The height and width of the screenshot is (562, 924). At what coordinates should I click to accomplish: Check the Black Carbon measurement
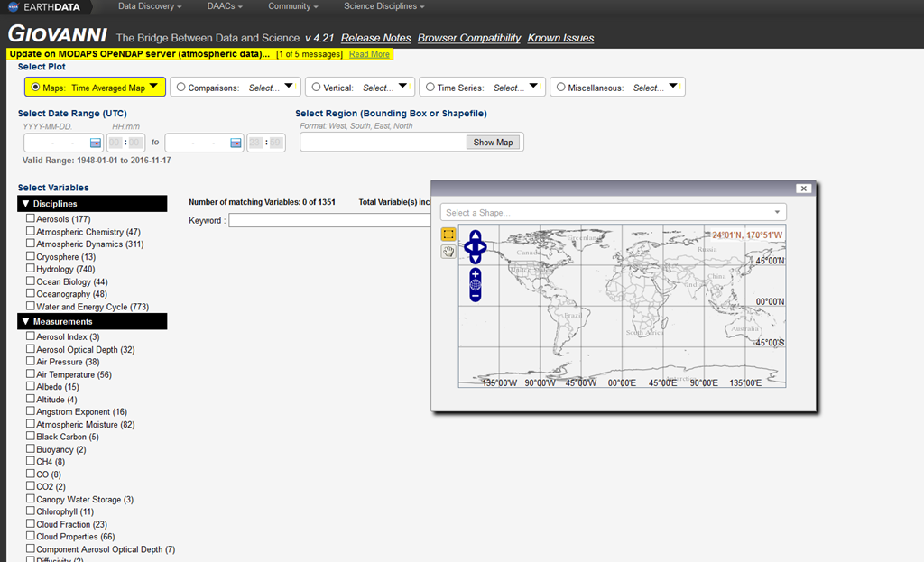point(30,436)
